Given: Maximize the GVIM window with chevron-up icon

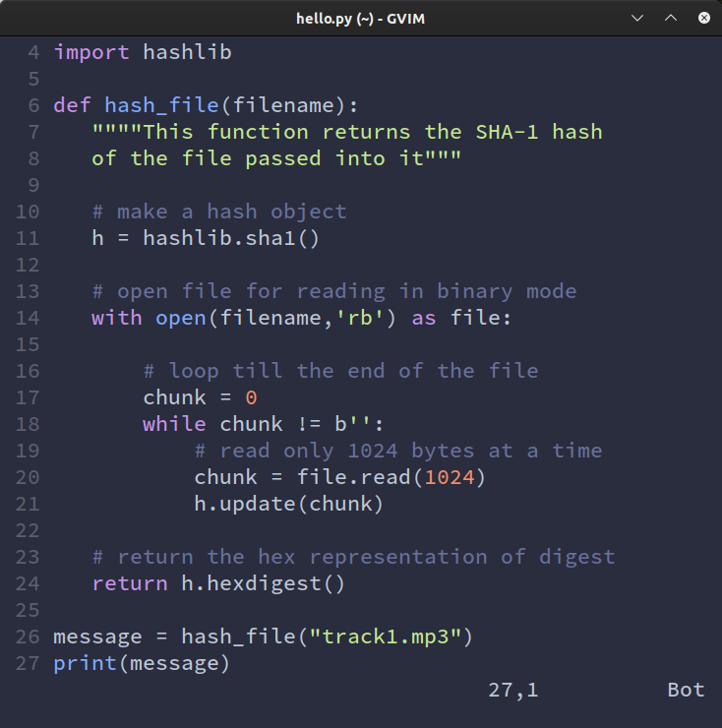Looking at the screenshot, I should coord(671,18).
